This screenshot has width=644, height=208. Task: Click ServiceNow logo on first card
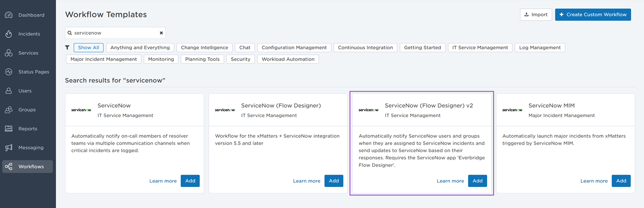coord(81,110)
